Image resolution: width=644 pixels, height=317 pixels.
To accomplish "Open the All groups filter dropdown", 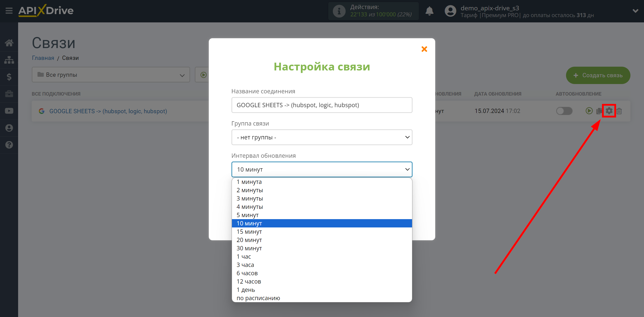I will coord(111,75).
